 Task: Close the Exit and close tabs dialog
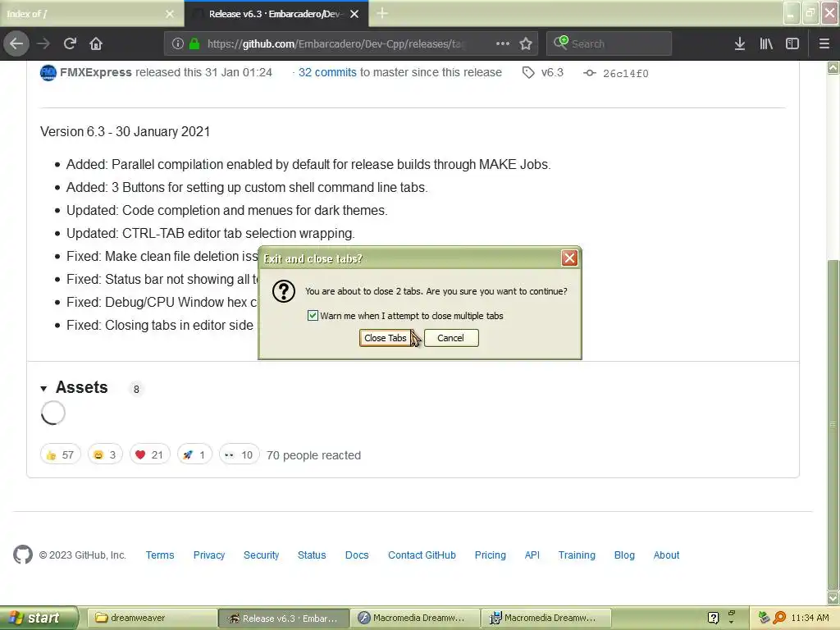(x=569, y=258)
